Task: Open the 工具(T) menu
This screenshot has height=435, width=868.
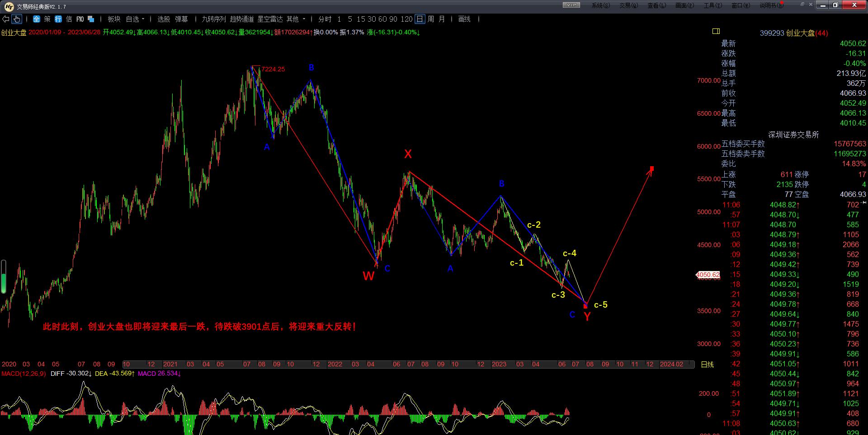Action: click(x=712, y=5)
